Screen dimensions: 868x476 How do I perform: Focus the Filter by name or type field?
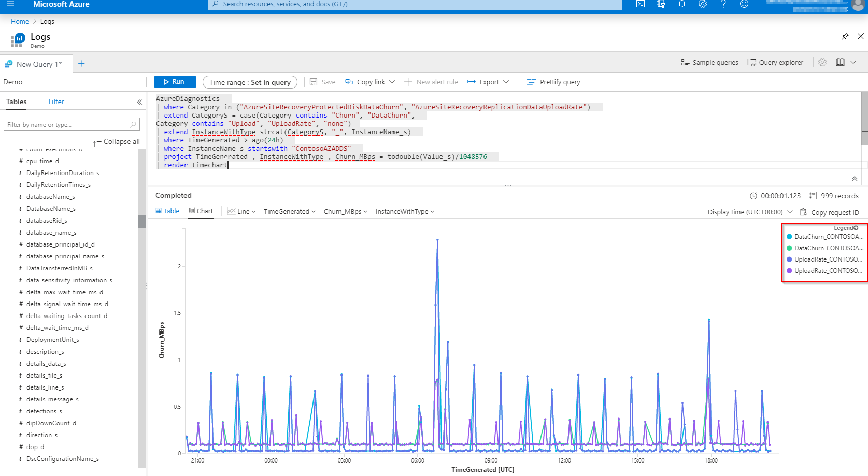(72, 125)
